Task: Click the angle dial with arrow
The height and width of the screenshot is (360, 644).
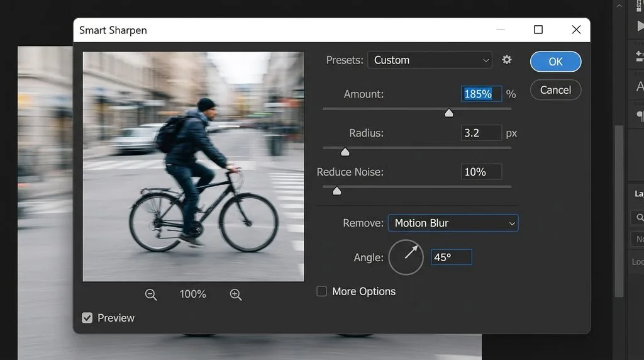Action: point(406,257)
